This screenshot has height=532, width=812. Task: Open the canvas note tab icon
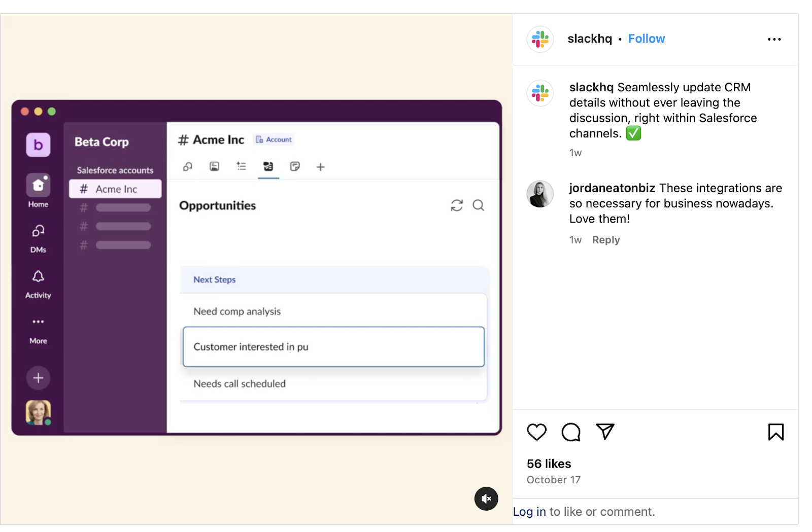(x=295, y=166)
